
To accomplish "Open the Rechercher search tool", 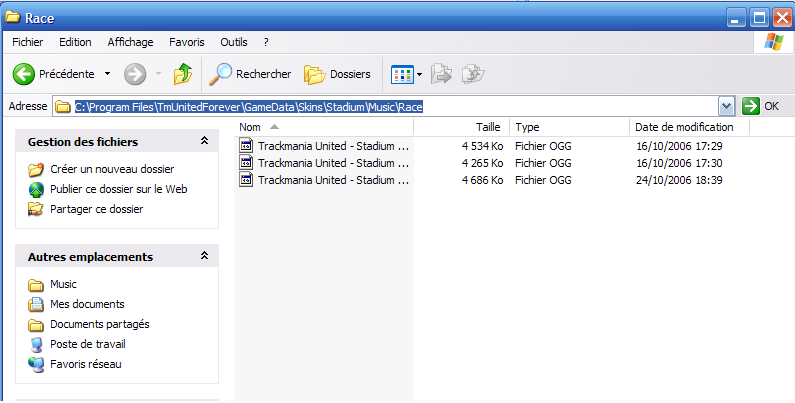I will (x=250, y=74).
